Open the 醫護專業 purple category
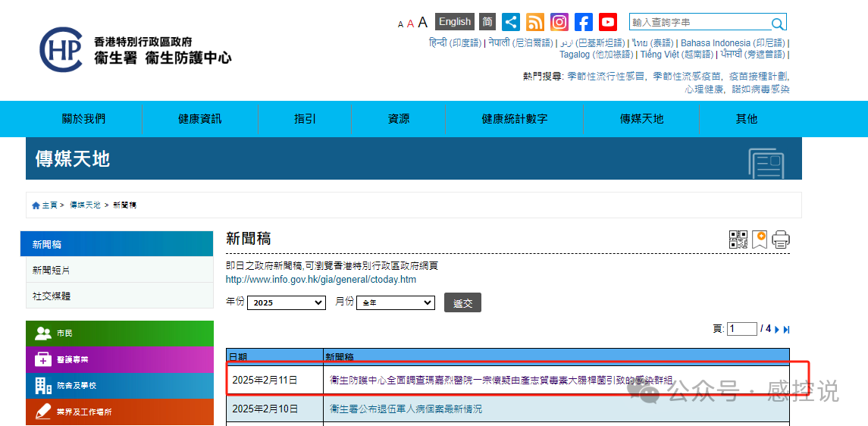This screenshot has width=868, height=426. [120, 359]
